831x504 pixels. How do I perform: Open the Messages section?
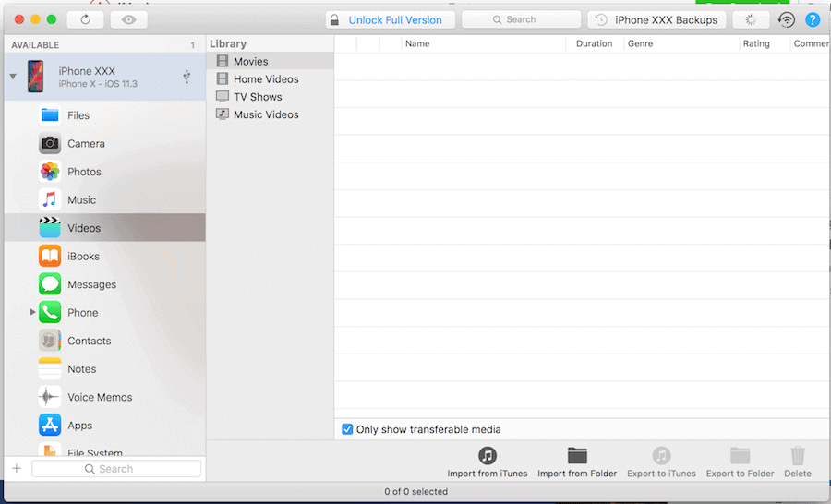click(x=105, y=284)
